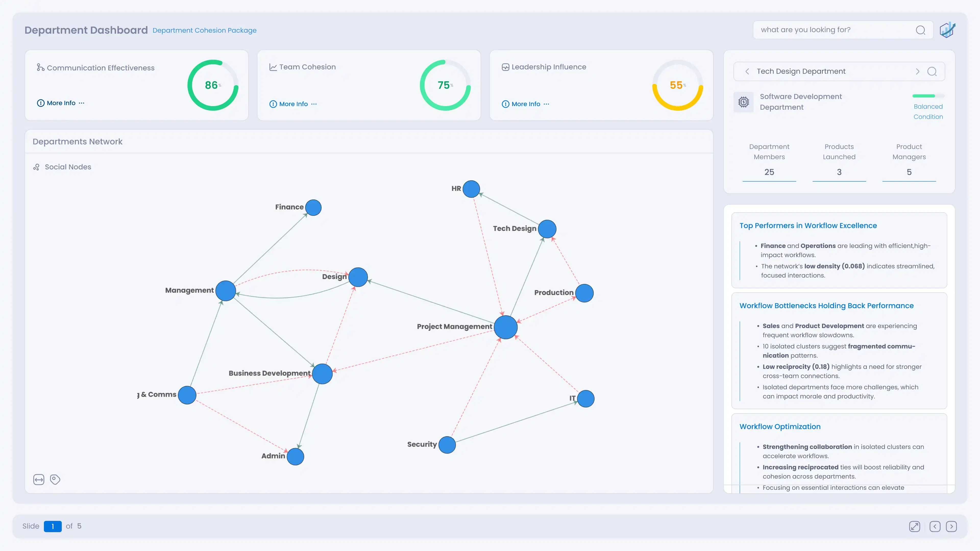Select the Finance node in the network

[313, 208]
